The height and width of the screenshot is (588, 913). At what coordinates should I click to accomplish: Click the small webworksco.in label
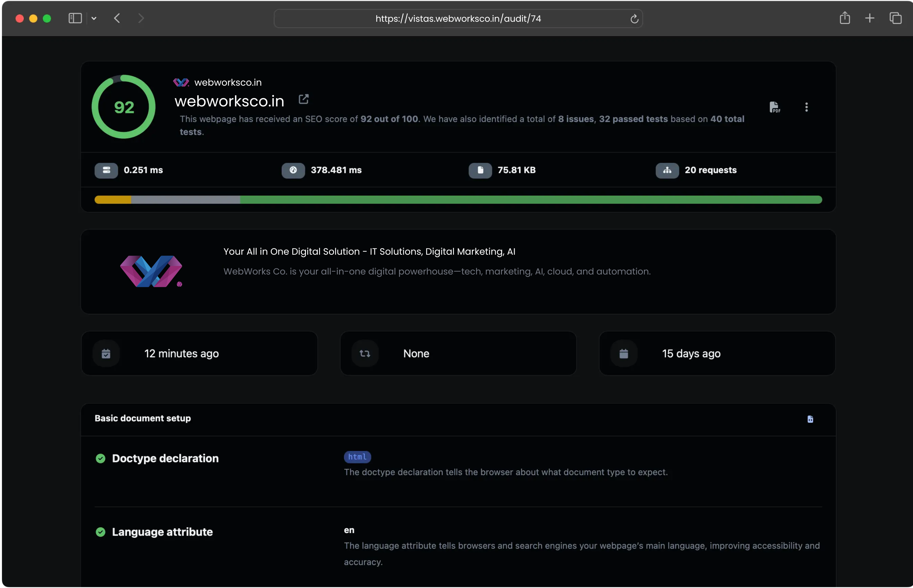228,82
